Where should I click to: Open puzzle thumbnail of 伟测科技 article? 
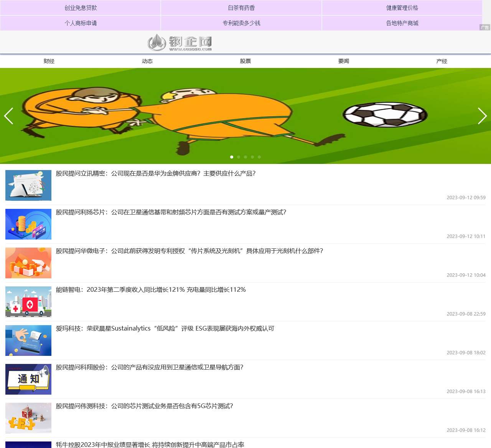click(28, 418)
